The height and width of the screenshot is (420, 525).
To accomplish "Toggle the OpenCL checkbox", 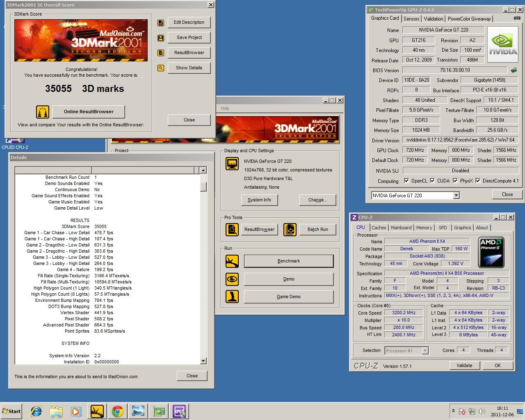I will click(x=406, y=180).
